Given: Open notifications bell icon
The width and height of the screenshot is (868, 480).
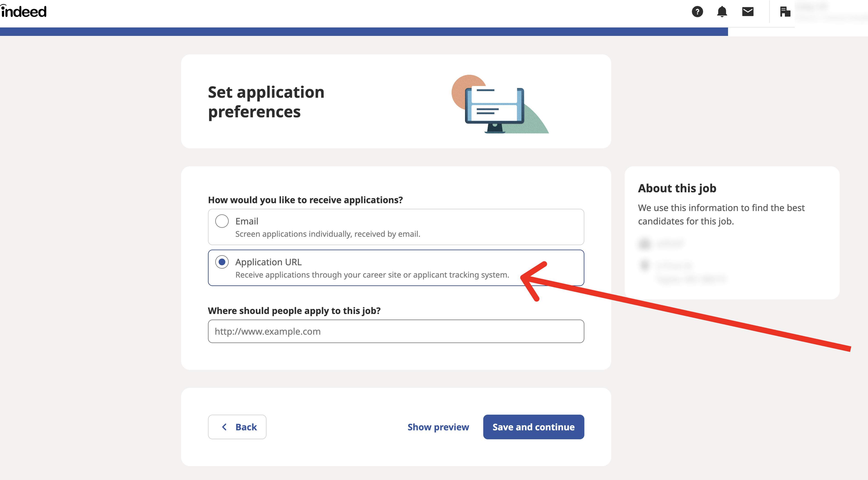Looking at the screenshot, I should coord(722,12).
